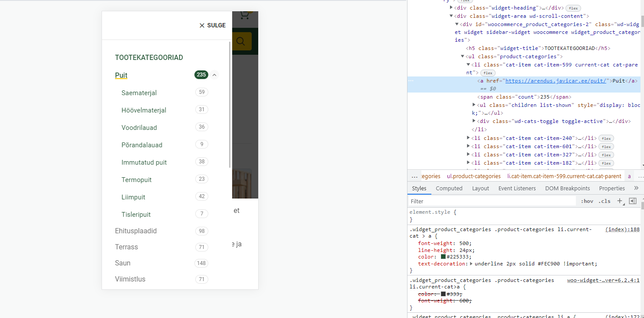
Task: Open the Event Listeners tab
Action: coord(517,188)
